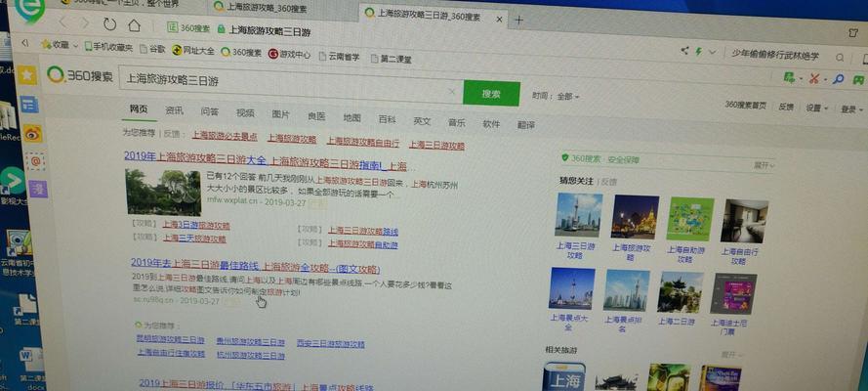Click the blue news list sidebar icon

click(28, 105)
